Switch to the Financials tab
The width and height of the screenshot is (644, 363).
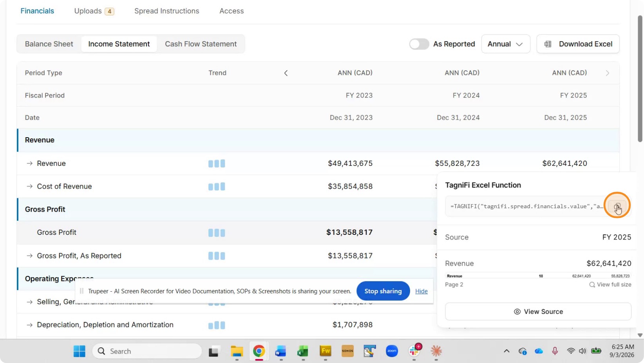(x=37, y=11)
